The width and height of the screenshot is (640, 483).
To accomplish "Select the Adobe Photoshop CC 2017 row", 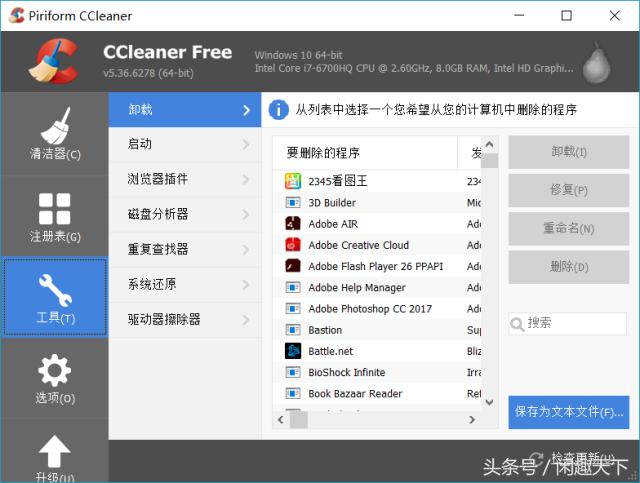I will tap(377, 309).
